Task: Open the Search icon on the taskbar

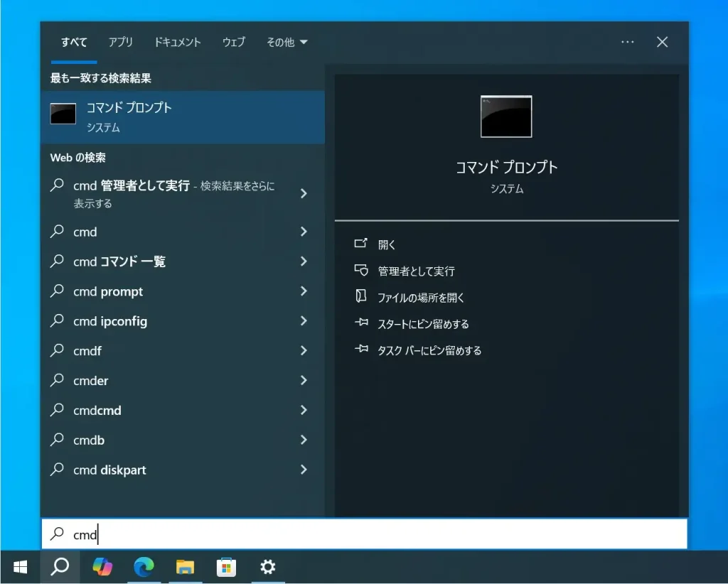Action: (x=60, y=567)
